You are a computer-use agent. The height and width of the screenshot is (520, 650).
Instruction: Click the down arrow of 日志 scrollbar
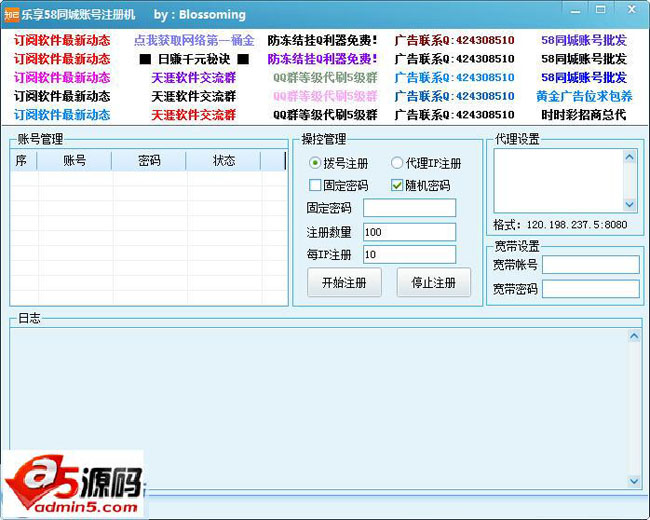(x=634, y=481)
